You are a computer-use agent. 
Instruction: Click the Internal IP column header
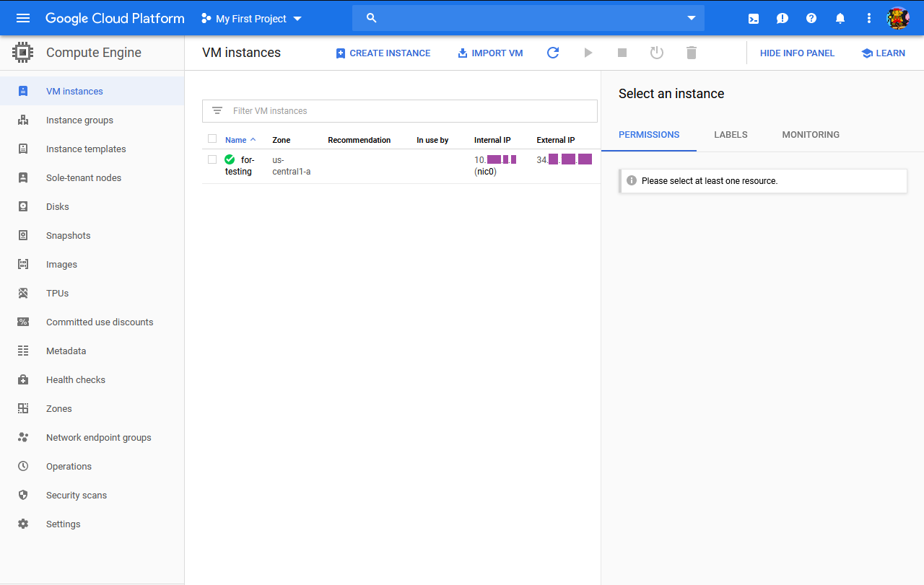point(492,140)
